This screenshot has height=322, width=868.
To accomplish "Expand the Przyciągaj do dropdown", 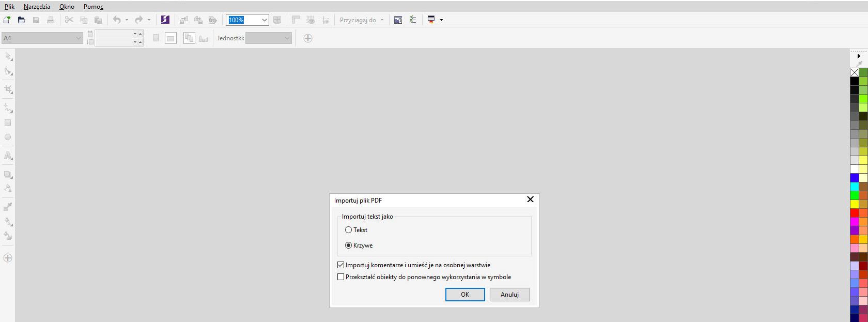I will (x=382, y=20).
